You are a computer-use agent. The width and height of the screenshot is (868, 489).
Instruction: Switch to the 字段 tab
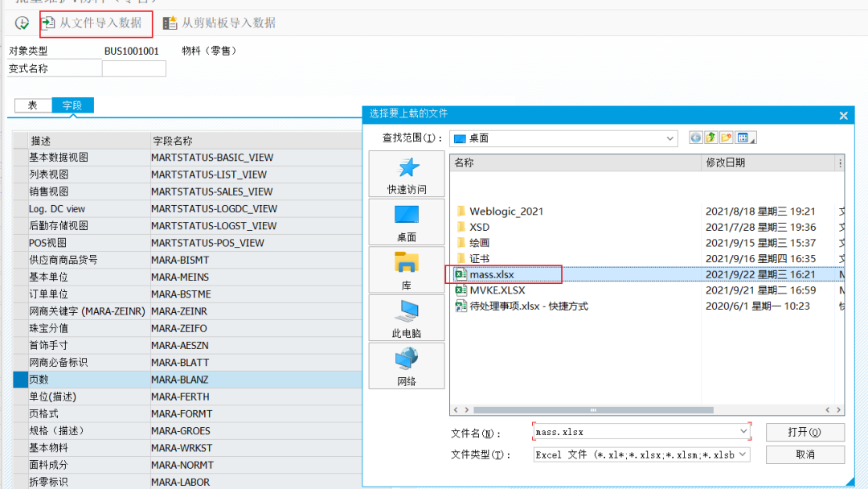72,105
